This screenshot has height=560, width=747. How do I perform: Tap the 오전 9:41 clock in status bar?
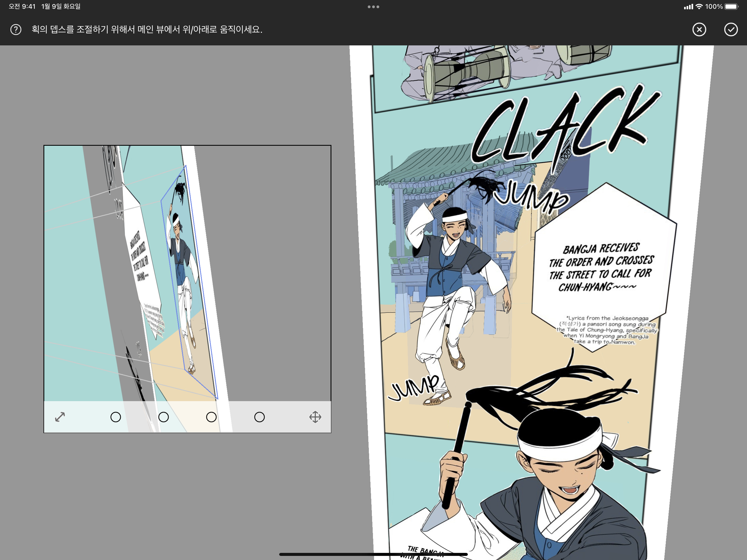pos(22,6)
